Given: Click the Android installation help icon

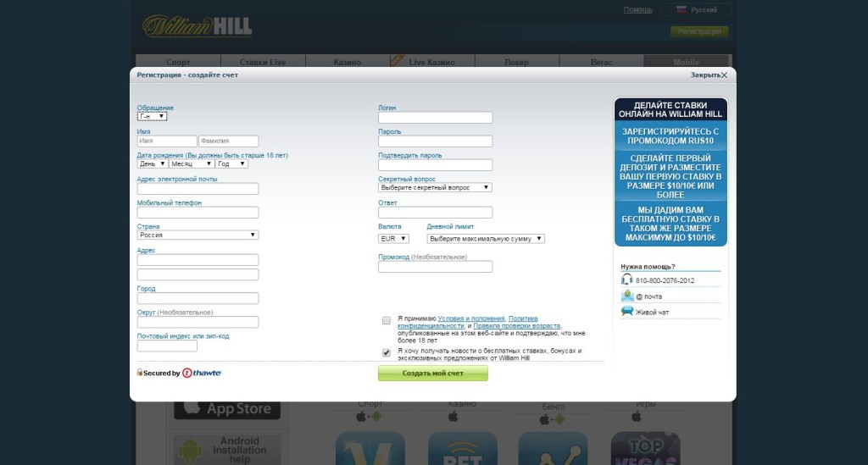Looking at the screenshot, I should tap(227, 450).
